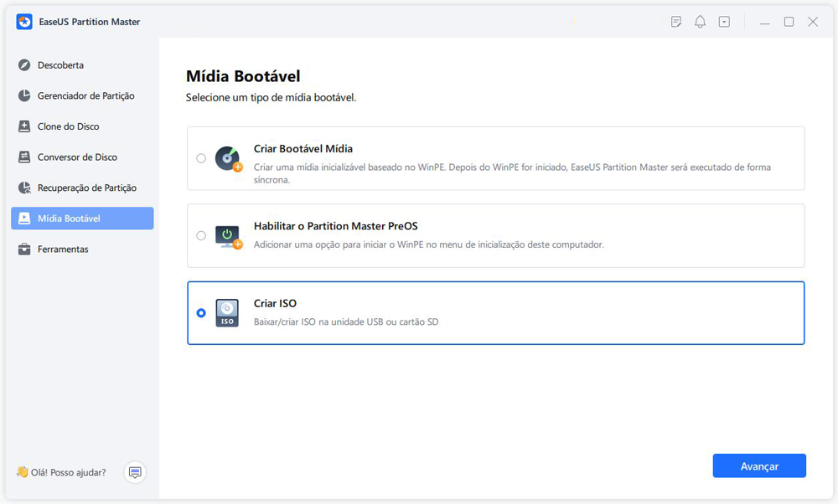
Task: Click the Gerenciador de Partição pie icon
Action: [x=24, y=95]
